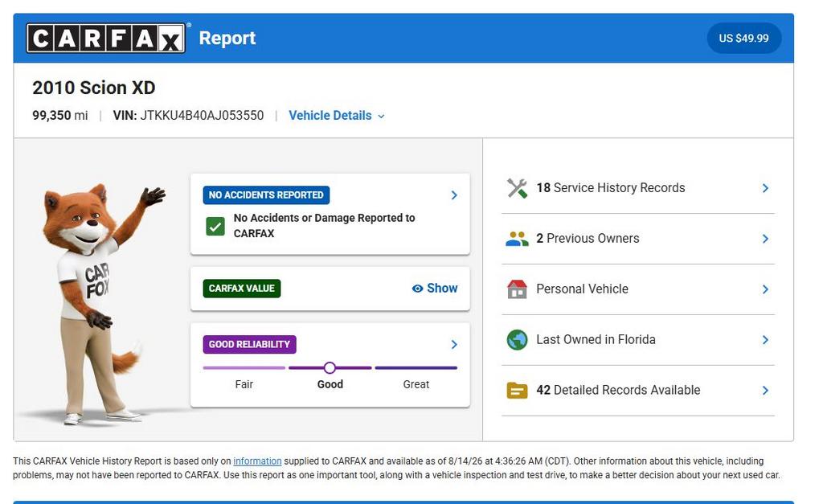Click the 2010 Scion XD title
The image size is (823, 504).
click(94, 88)
